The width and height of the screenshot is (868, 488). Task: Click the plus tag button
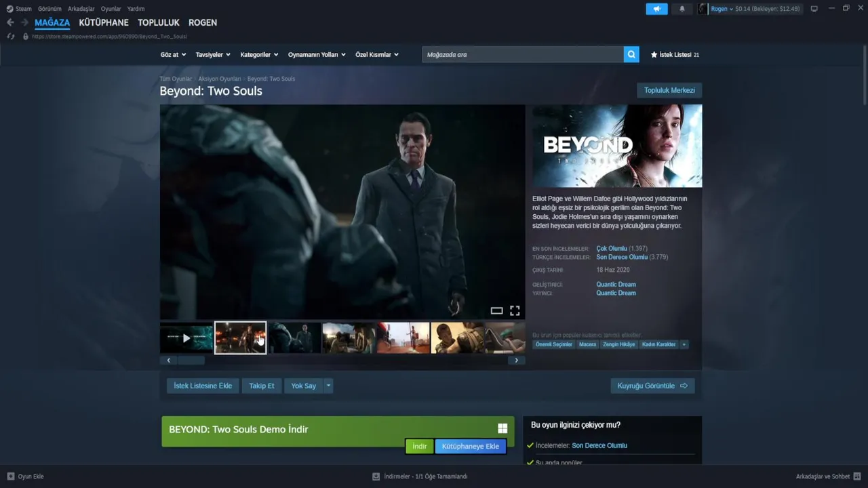pos(684,344)
